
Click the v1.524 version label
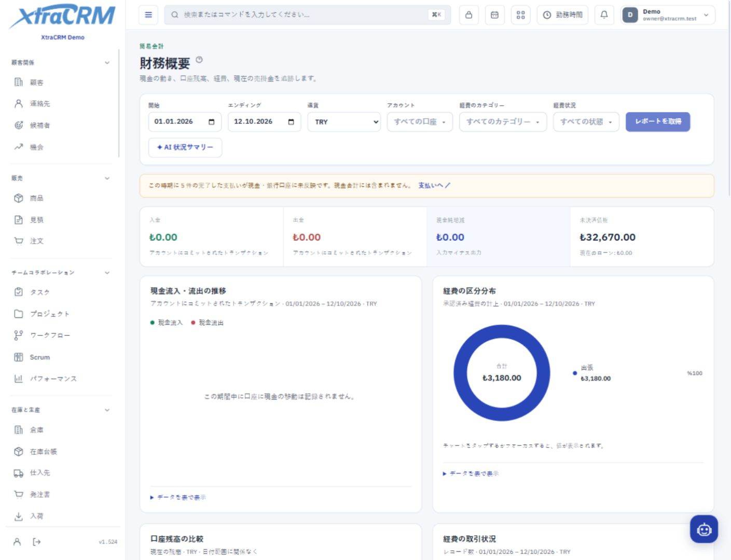108,542
